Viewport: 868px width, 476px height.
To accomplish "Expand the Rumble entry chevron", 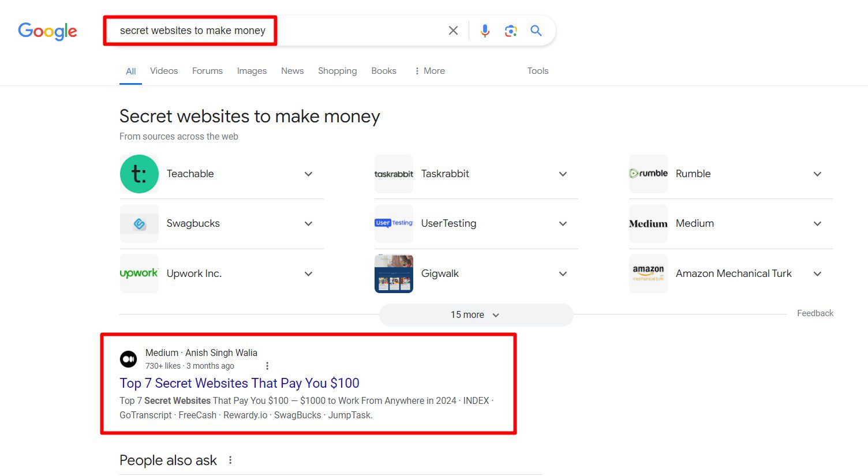I will tap(817, 174).
